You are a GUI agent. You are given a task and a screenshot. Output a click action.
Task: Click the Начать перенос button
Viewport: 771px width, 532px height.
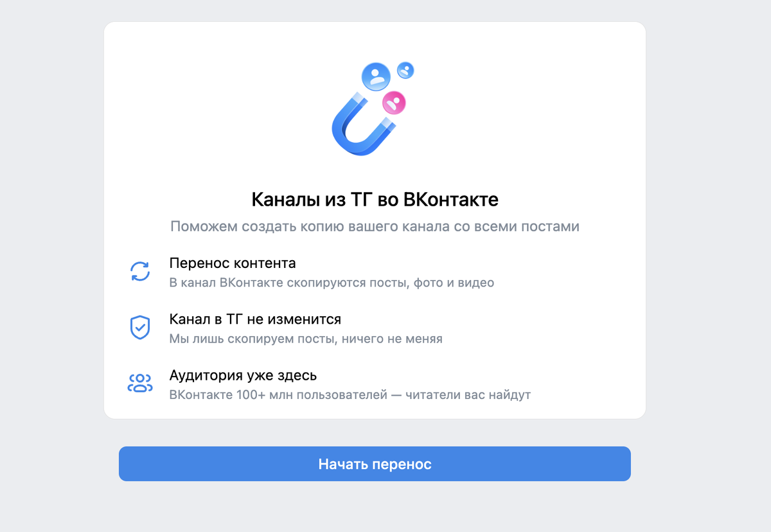(x=375, y=464)
